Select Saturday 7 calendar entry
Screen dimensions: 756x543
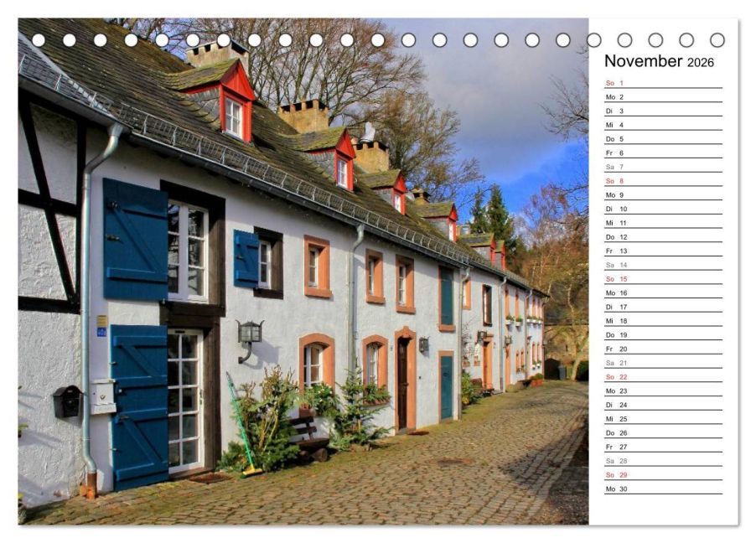click(x=664, y=167)
